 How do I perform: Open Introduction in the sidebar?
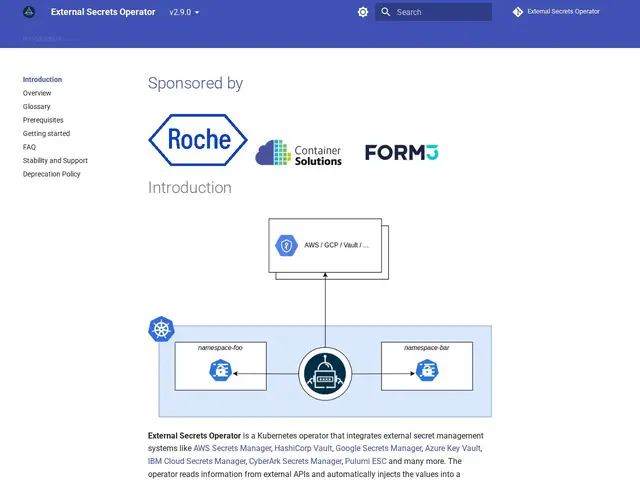click(x=42, y=80)
